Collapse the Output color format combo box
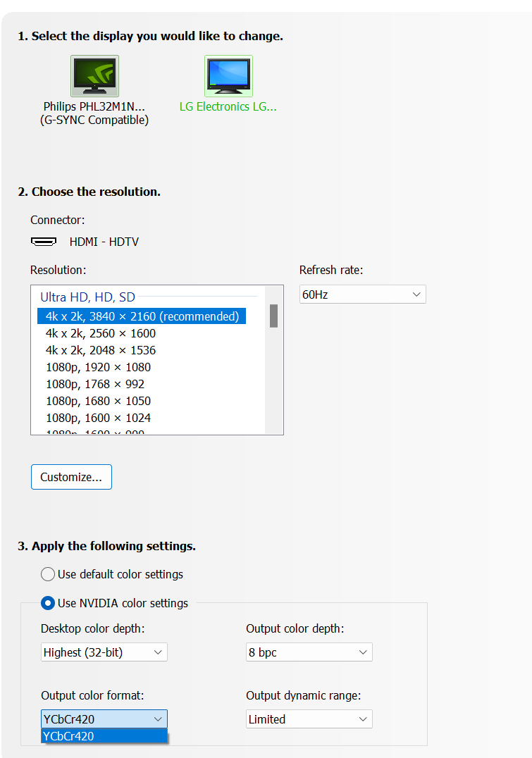 pyautogui.click(x=104, y=719)
